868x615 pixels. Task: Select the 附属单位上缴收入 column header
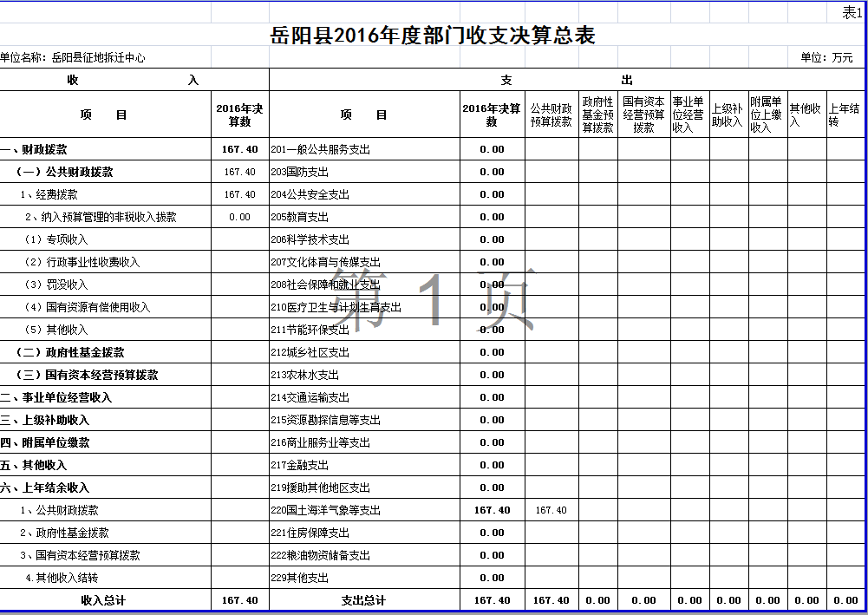click(767, 115)
